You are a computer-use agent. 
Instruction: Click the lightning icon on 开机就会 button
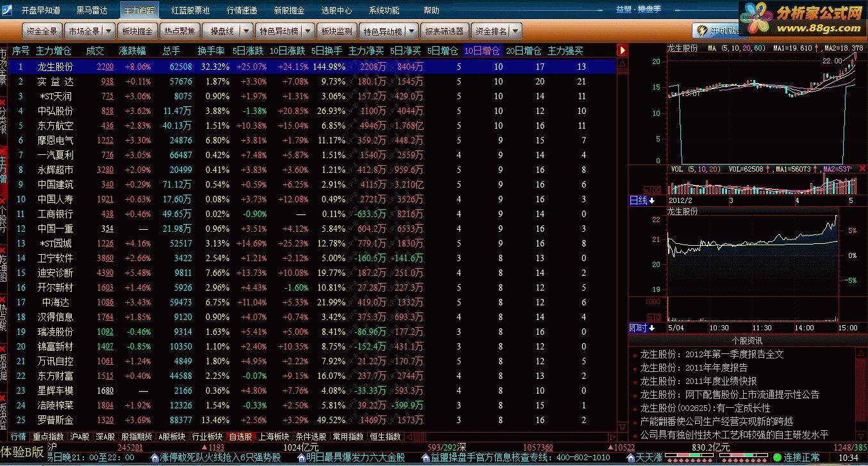point(703,31)
